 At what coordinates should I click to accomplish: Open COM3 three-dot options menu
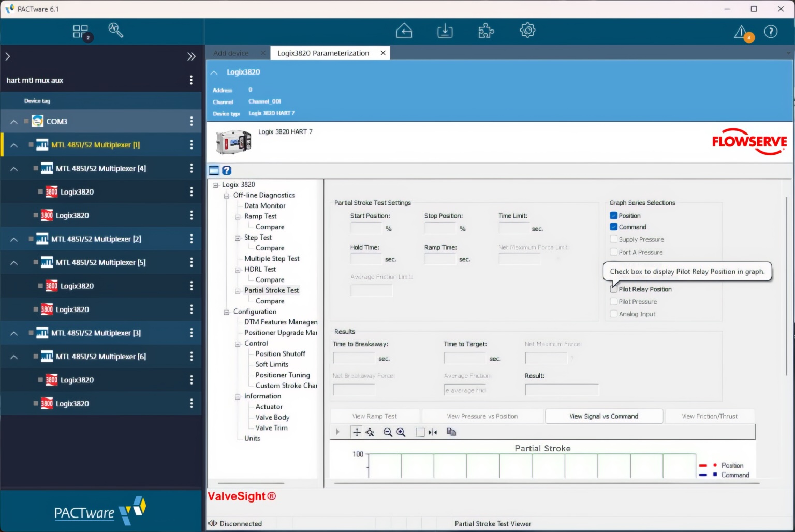coord(191,121)
